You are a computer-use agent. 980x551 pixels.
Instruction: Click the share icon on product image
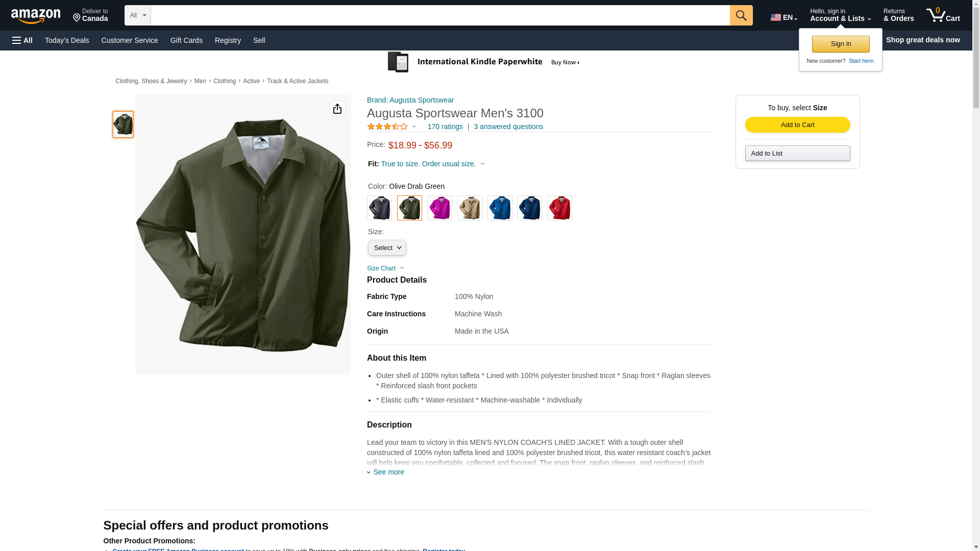[337, 109]
